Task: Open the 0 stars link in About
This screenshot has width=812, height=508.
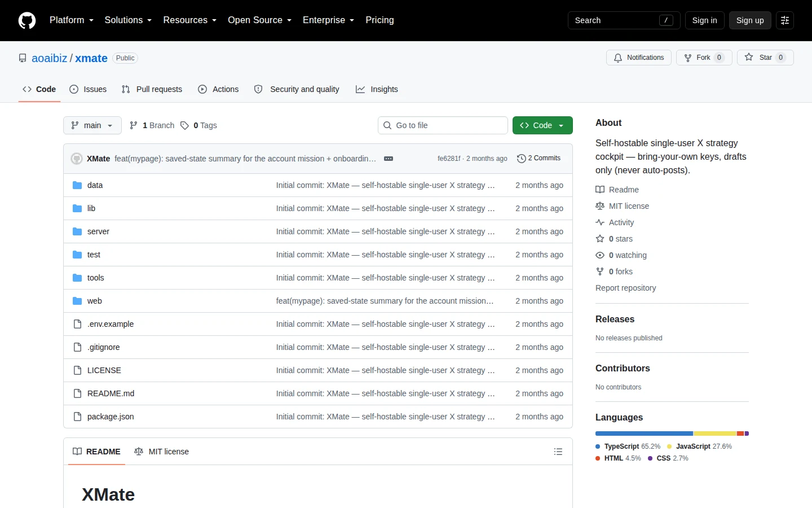Action: [614, 239]
